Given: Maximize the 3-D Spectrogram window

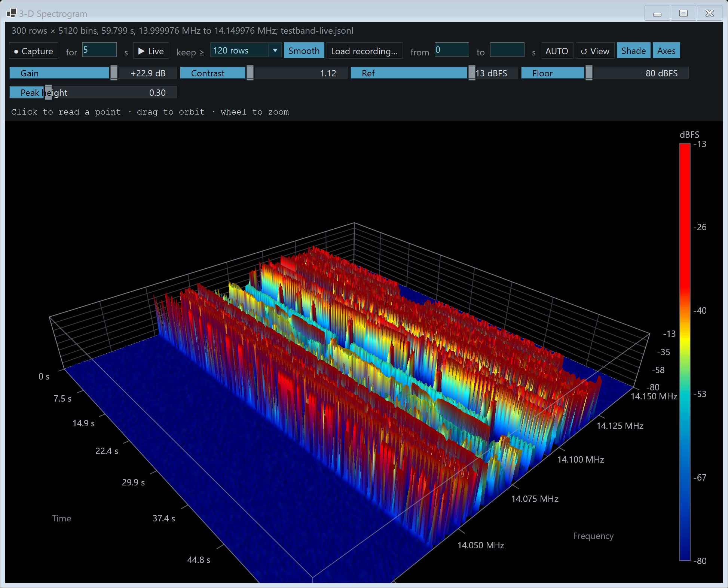Looking at the screenshot, I should coord(683,13).
